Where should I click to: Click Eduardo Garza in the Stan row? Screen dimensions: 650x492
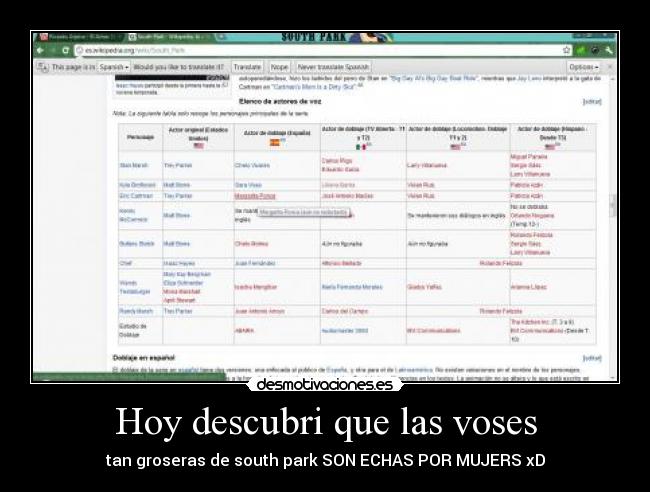click(x=340, y=170)
